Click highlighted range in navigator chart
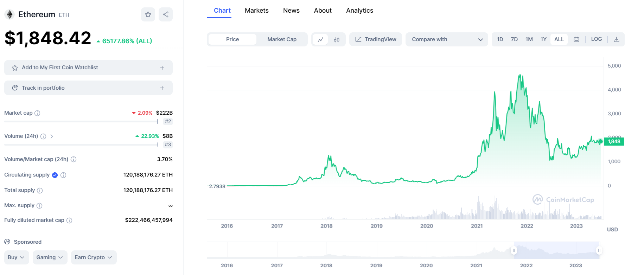644x275 pixels. tap(556, 250)
